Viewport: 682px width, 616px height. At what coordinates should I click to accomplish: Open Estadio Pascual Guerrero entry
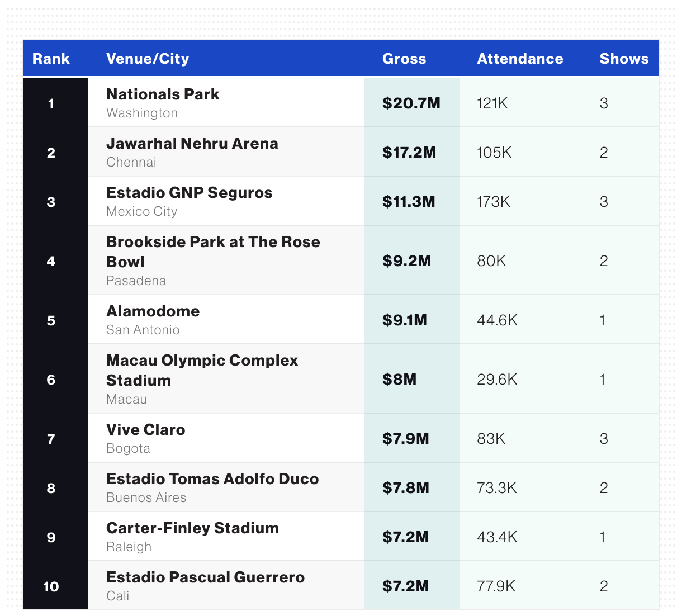(x=205, y=577)
